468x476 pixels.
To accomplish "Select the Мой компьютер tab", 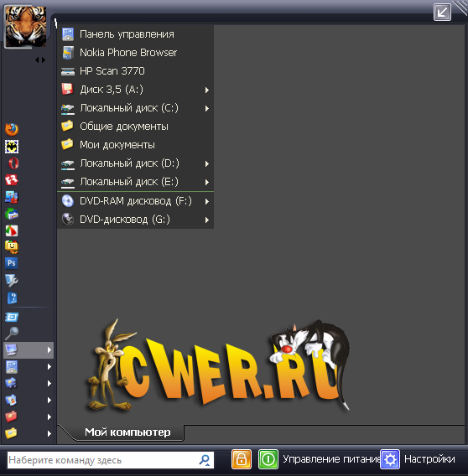I will pos(127,432).
